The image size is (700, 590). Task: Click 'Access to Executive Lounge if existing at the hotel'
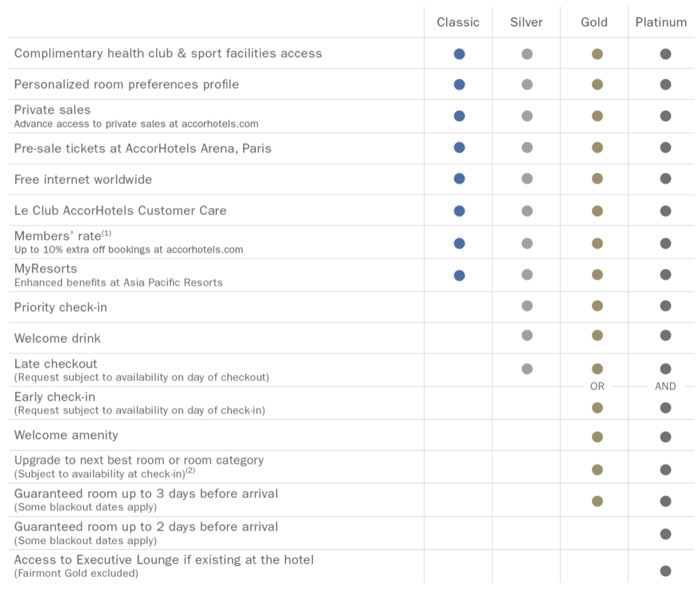164,559
